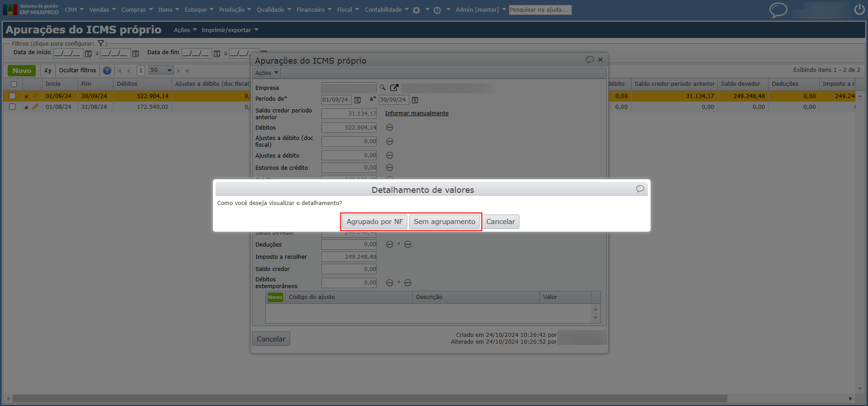
Task: Edit the 01/09/24 row with pencil icon
Action: (x=35, y=96)
